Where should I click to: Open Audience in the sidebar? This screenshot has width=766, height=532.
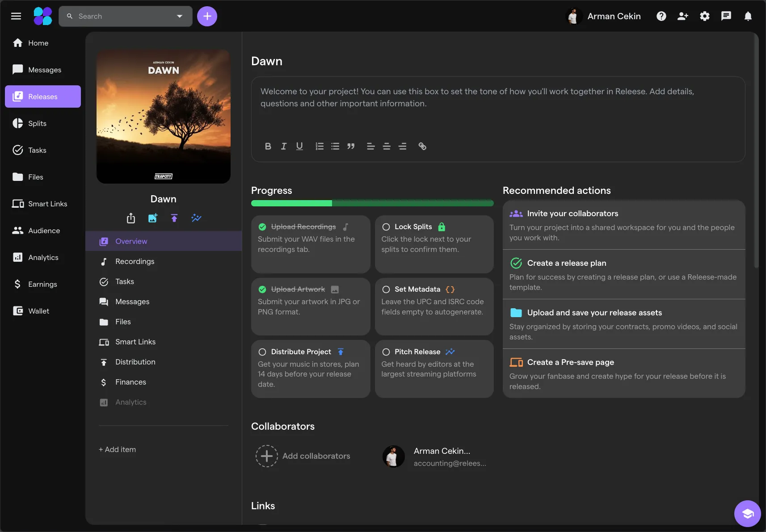coord(43,230)
